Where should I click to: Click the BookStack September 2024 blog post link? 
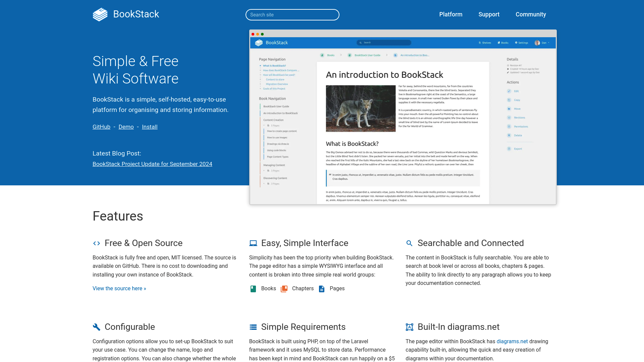[x=152, y=164]
